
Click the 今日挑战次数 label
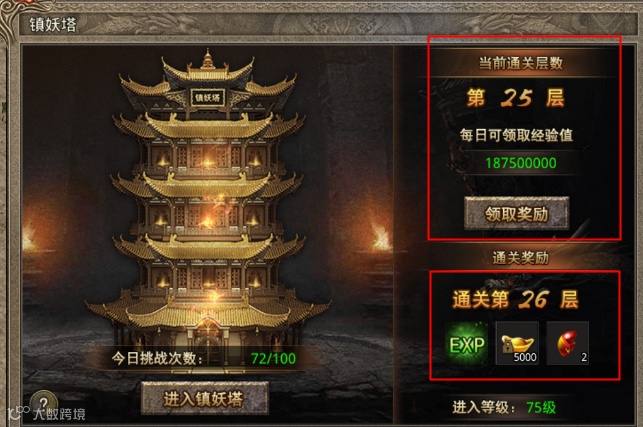tap(157, 358)
